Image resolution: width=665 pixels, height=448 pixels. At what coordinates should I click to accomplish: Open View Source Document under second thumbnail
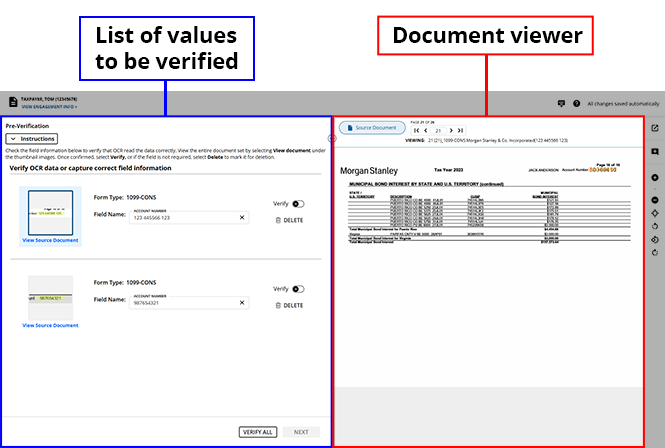[50, 325]
